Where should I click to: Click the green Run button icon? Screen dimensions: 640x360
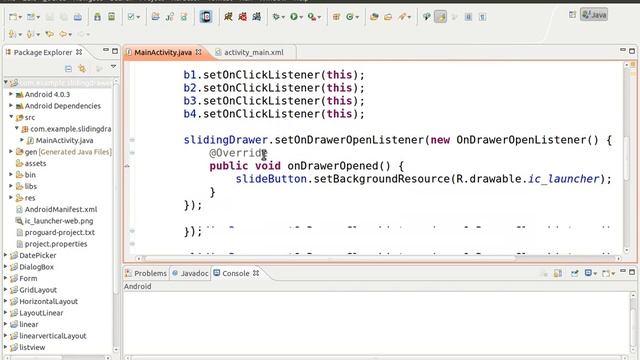[293, 17]
